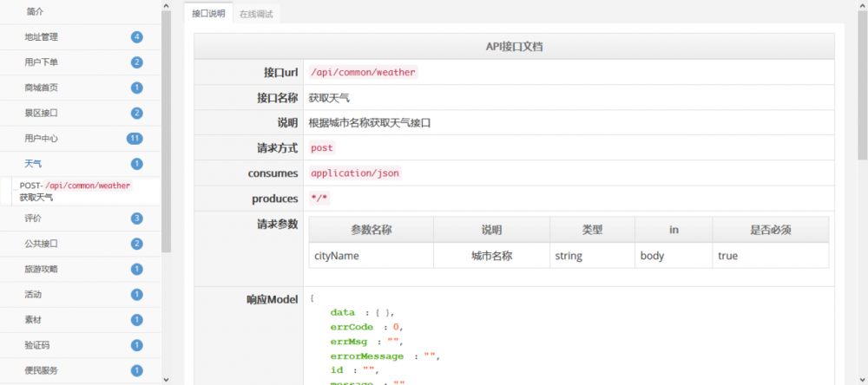Expand the 商城首页 group

(80, 88)
